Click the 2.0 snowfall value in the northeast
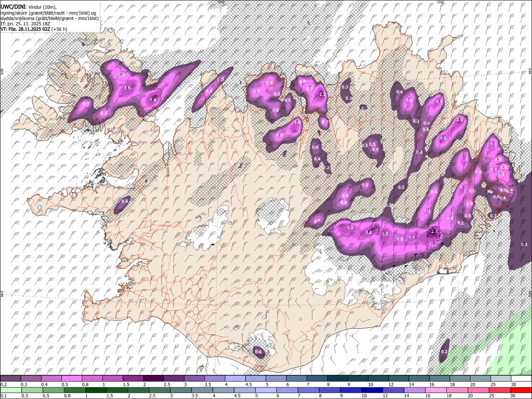Screen dimensions: 532x399 (460, 120)
